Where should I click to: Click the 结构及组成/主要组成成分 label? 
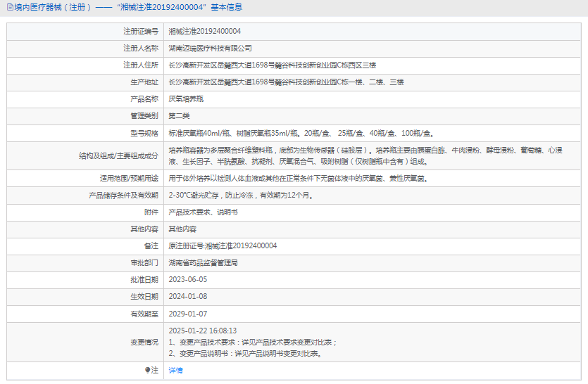tap(118, 156)
